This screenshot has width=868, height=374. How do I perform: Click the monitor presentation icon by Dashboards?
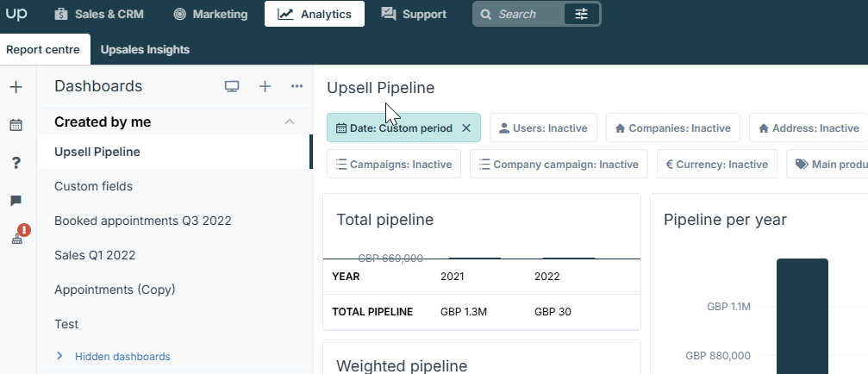[231, 86]
